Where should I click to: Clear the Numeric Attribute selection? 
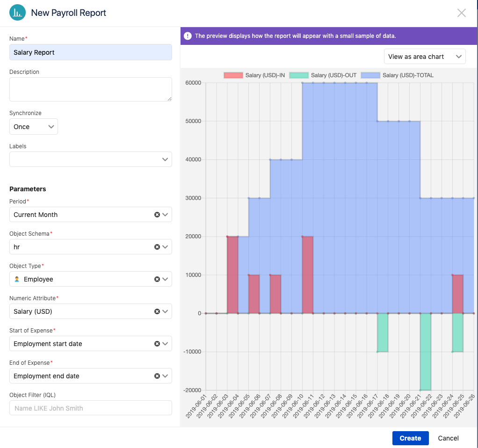[156, 311]
